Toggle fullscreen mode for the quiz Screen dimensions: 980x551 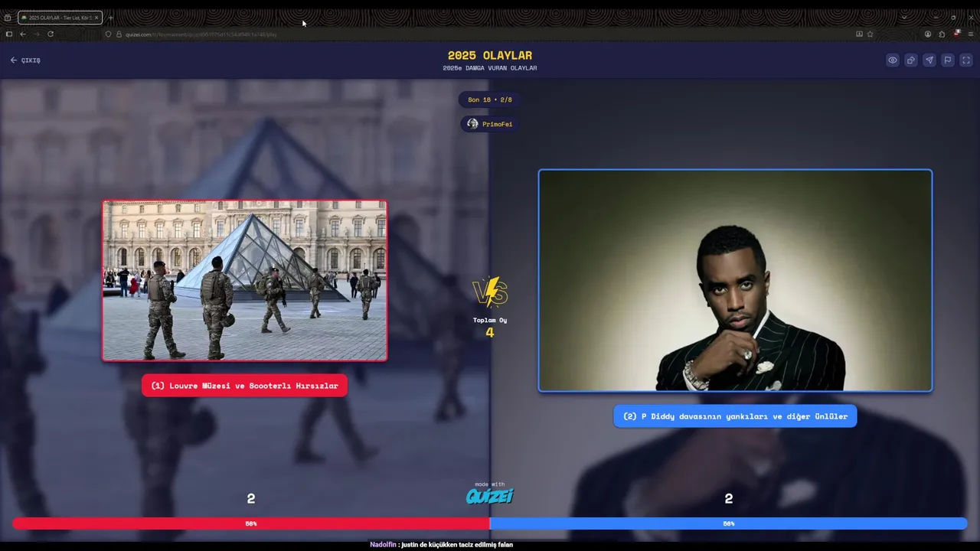coord(966,60)
